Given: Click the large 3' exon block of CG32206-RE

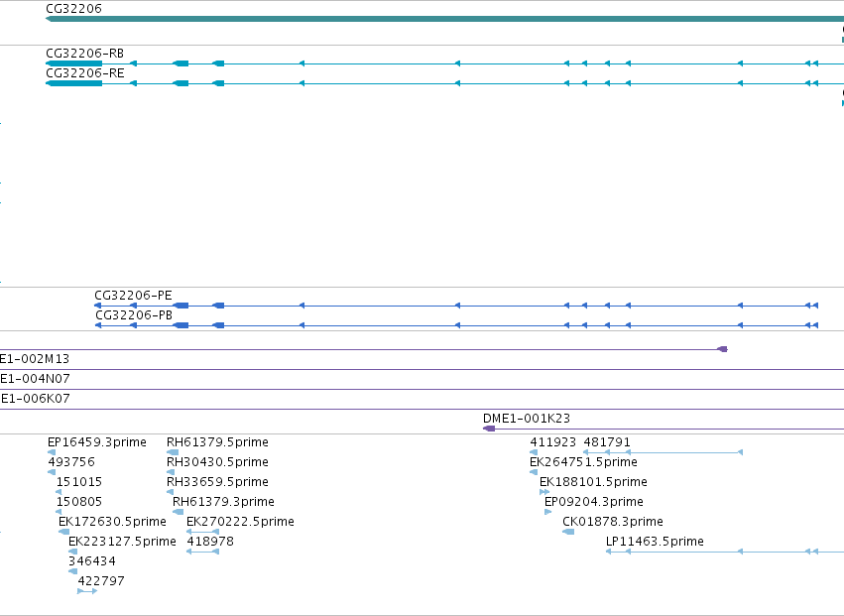Looking at the screenshot, I should (x=73, y=83).
